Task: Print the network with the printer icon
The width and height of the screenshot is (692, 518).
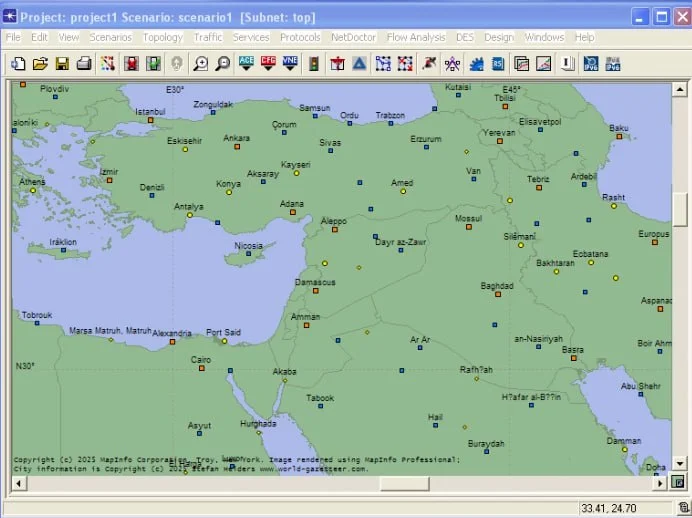Action: [x=84, y=64]
